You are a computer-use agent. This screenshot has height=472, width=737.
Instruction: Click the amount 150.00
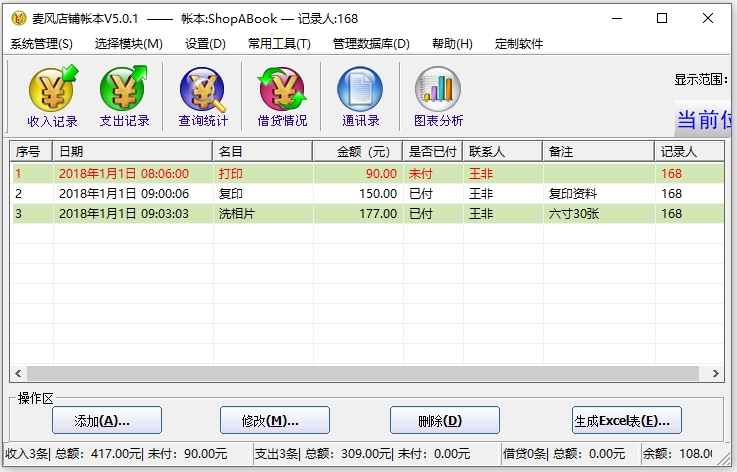pyautogui.click(x=378, y=194)
